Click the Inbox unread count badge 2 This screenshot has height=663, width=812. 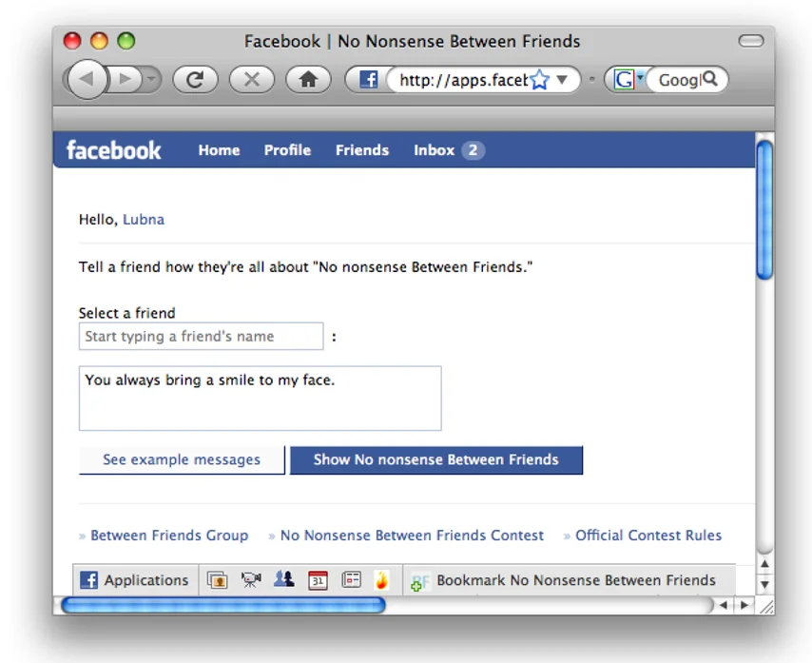tap(473, 150)
